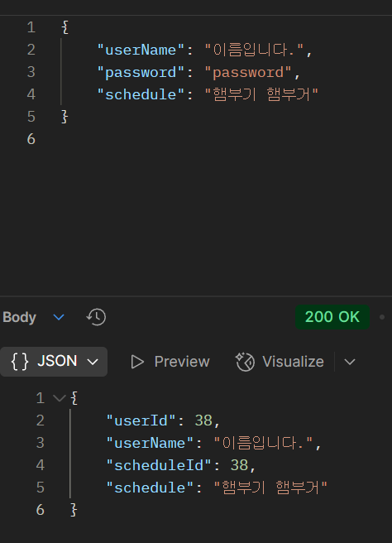This screenshot has width=392, height=543.
Task: Open the dropdown arrow next to Visualize
Action: [350, 362]
